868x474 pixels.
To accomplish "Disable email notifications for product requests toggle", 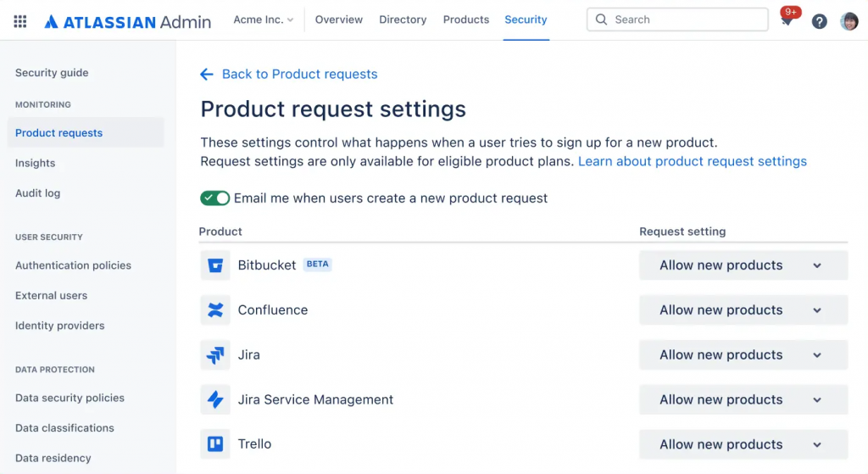I will (214, 198).
